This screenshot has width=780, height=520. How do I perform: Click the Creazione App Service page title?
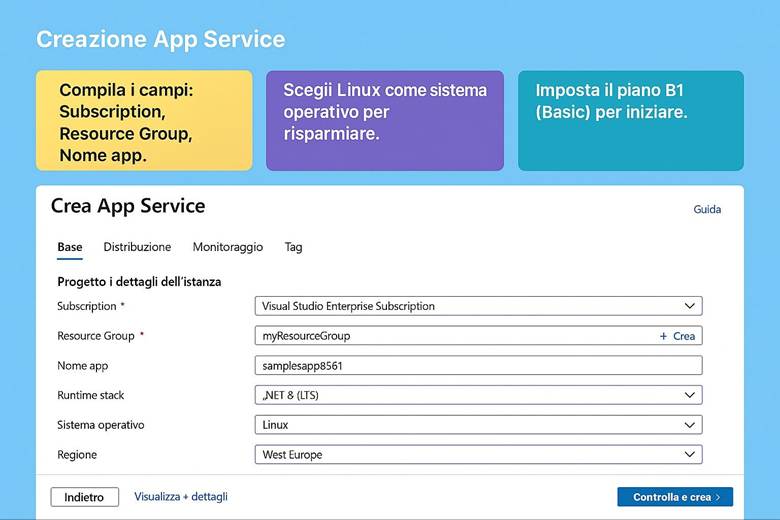(x=160, y=40)
